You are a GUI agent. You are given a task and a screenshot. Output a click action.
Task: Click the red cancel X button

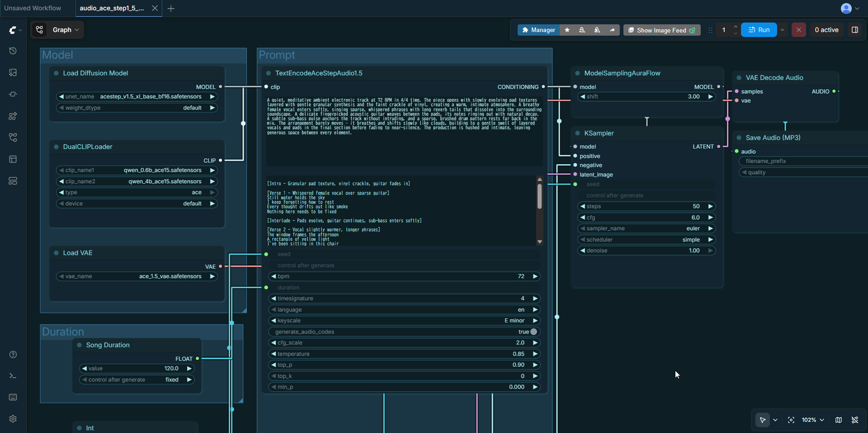799,30
